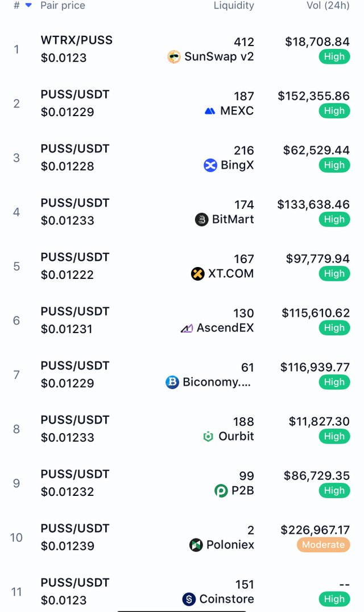Screen dimensions: 364x612
Task: Click the High badge on the MEXC row
Action: [x=334, y=111]
